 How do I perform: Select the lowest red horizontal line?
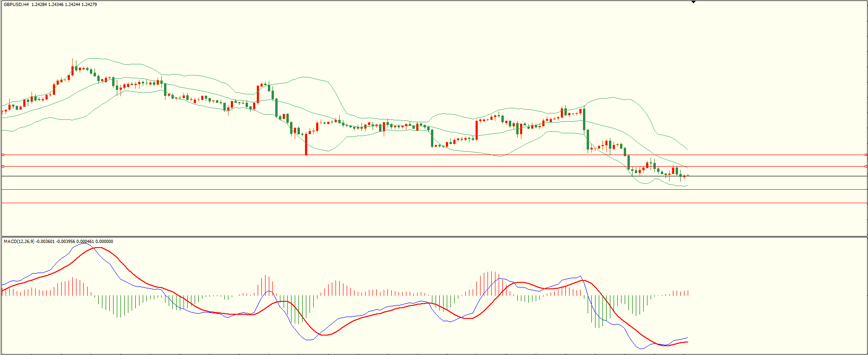[417, 203]
